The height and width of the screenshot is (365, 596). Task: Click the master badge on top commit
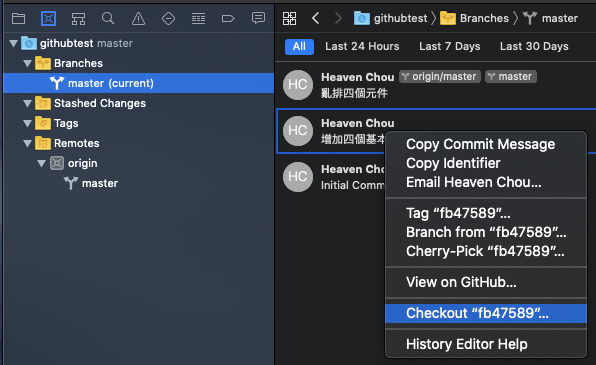coord(510,76)
